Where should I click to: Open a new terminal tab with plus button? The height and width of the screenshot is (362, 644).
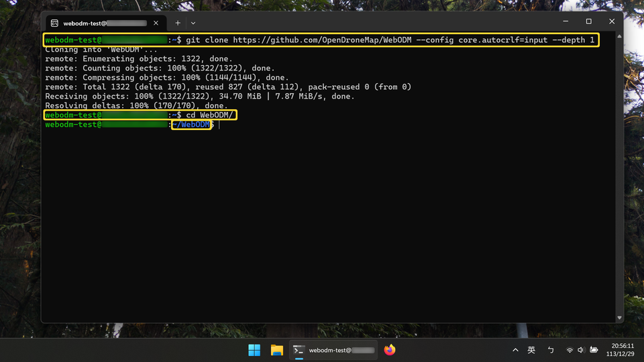coord(177,23)
